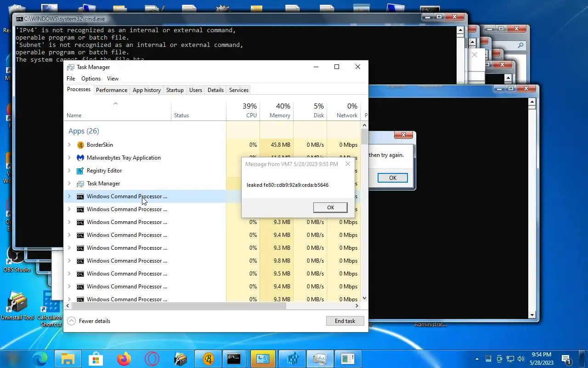Click OK in the VM7 message dialog
The width and height of the screenshot is (588, 368).
tap(330, 207)
